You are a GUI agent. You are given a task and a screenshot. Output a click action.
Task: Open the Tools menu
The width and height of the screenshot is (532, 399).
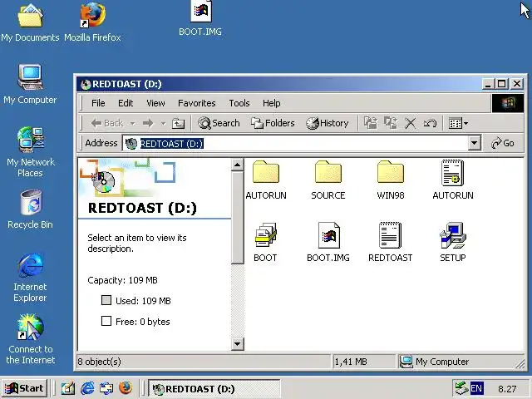tap(239, 103)
